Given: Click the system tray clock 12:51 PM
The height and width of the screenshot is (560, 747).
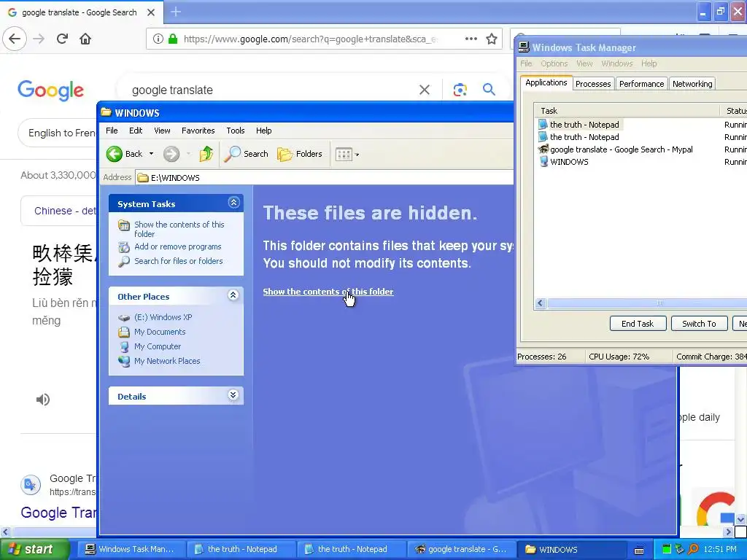Looking at the screenshot, I should pos(720,550).
